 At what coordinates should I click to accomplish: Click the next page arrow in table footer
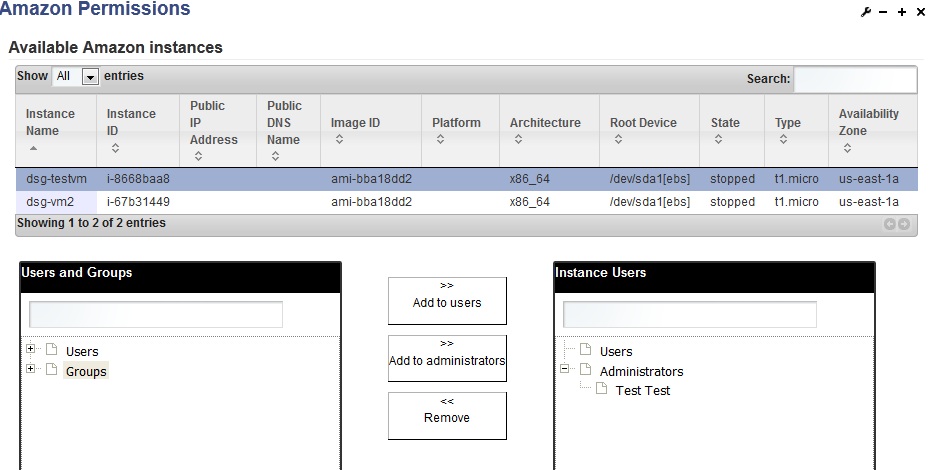903,224
